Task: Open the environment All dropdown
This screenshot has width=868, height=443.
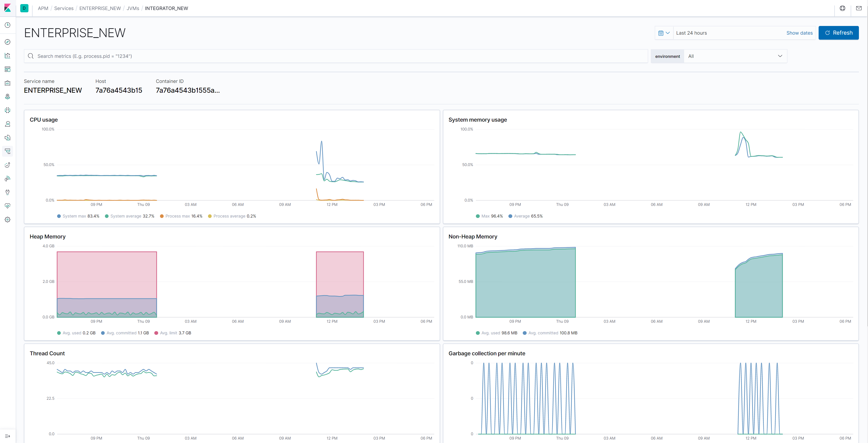Action: point(736,56)
